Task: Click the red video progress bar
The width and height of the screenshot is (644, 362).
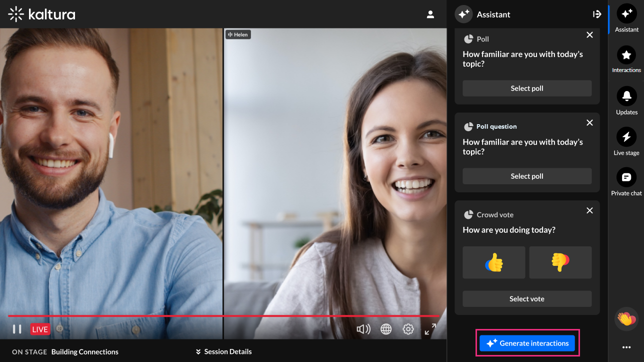Action: 223,316
